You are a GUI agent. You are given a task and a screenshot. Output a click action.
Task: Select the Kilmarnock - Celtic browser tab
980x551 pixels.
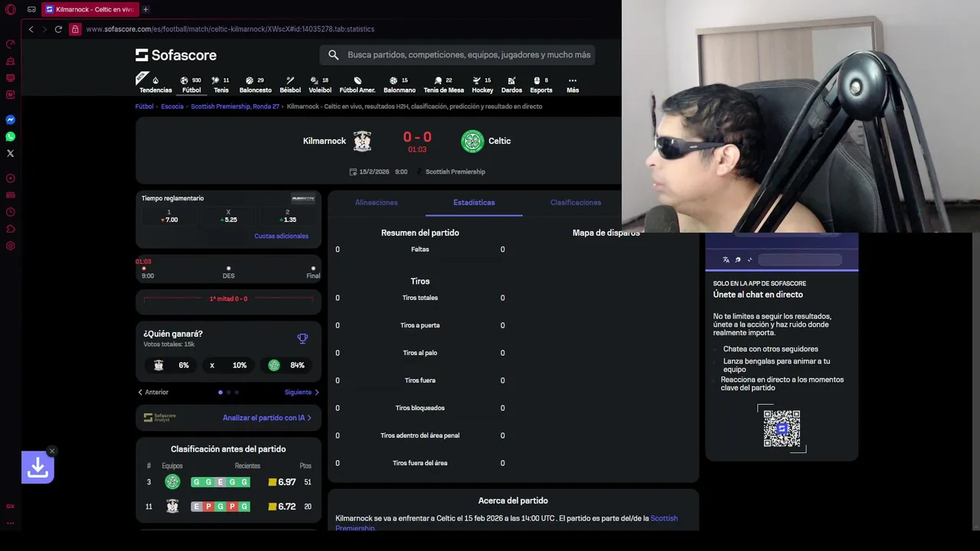(90, 9)
